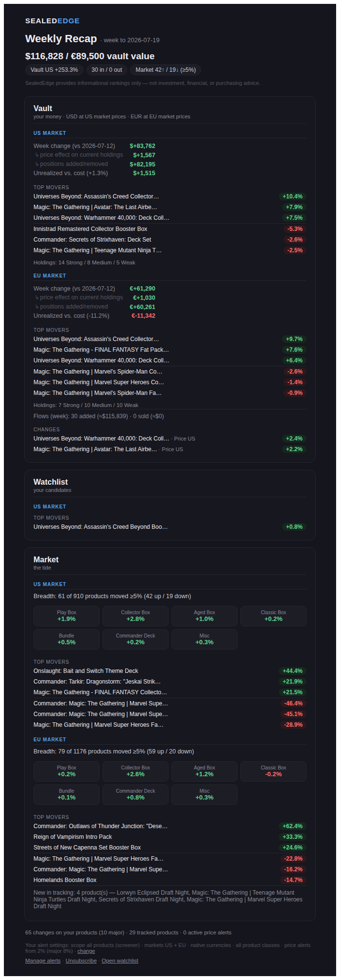
Task: Click the +0.8% watchlist badge
Action: tap(294, 527)
